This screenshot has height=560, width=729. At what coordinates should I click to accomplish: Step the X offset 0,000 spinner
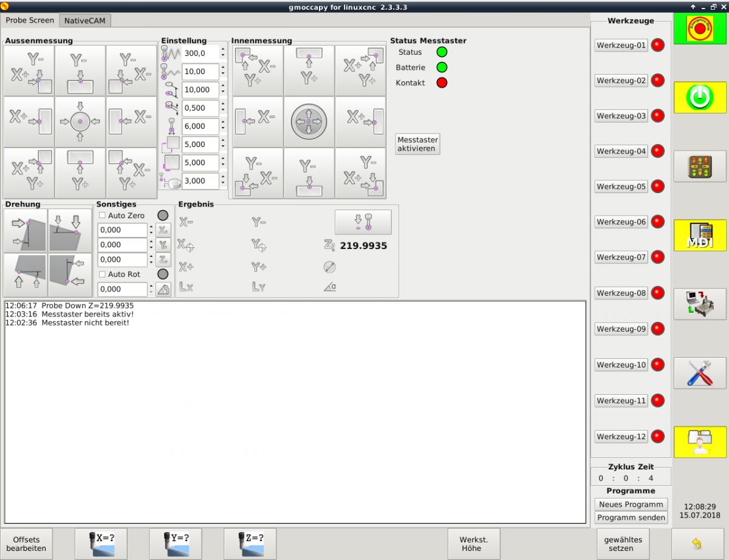(x=151, y=230)
